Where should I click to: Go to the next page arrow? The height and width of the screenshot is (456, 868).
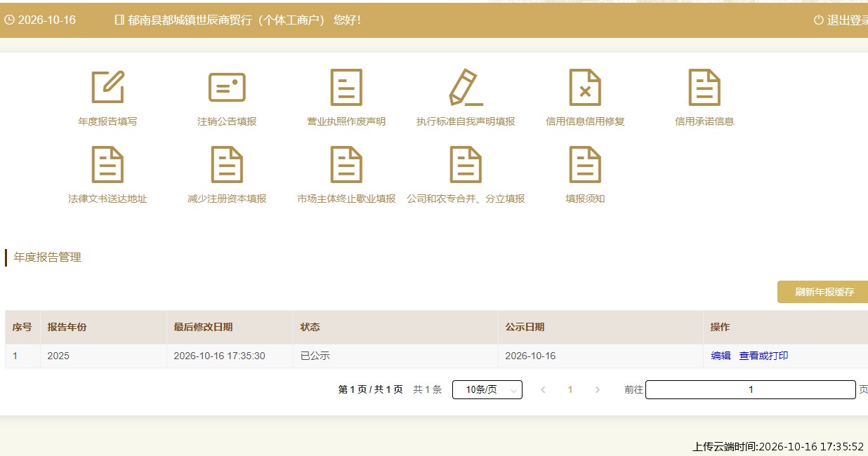598,390
